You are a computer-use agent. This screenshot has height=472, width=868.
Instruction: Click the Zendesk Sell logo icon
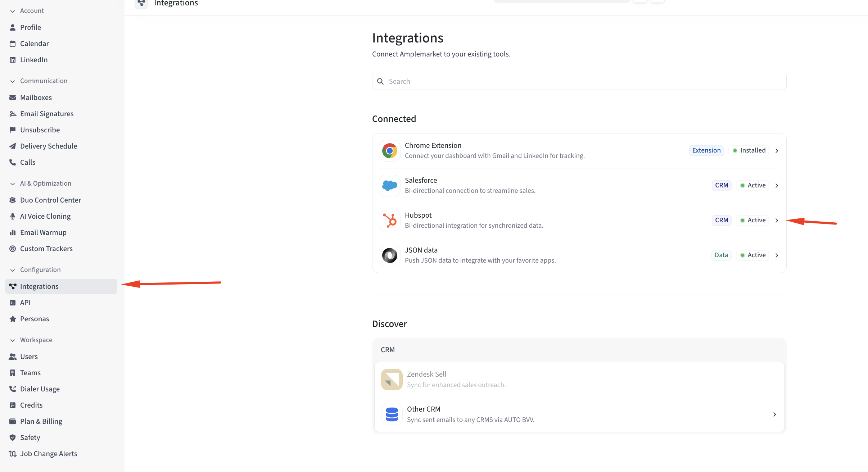(392, 380)
